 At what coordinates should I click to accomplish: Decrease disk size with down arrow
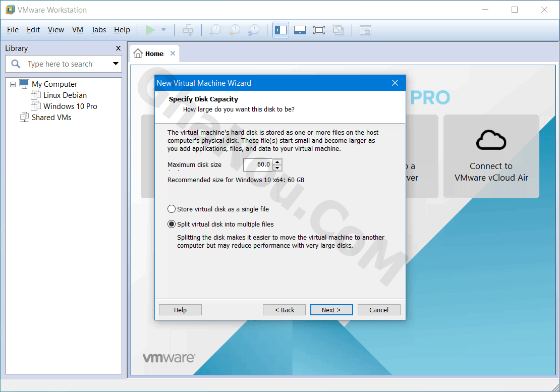(277, 168)
